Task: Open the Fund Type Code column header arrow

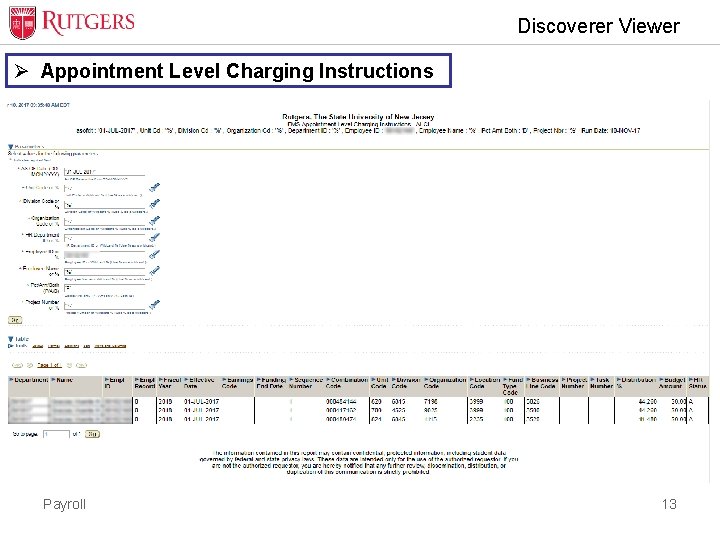Action: pos(506,380)
